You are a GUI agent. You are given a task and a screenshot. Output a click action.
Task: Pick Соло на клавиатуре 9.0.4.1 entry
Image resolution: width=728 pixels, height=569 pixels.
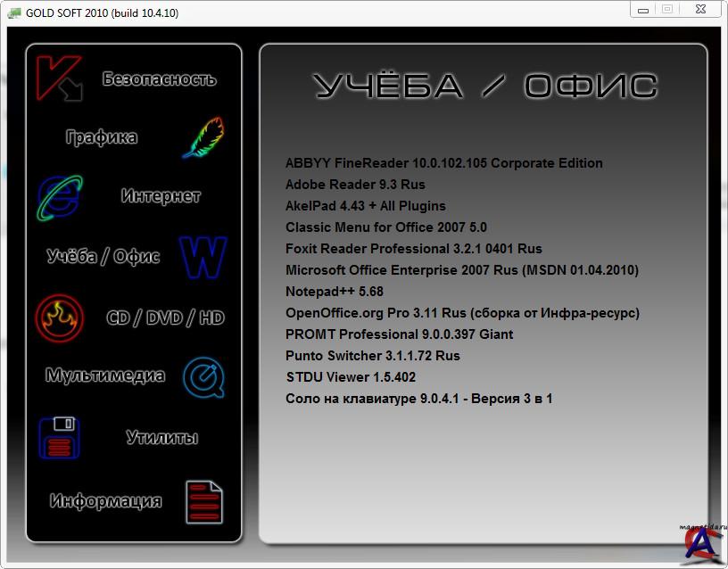(418, 398)
